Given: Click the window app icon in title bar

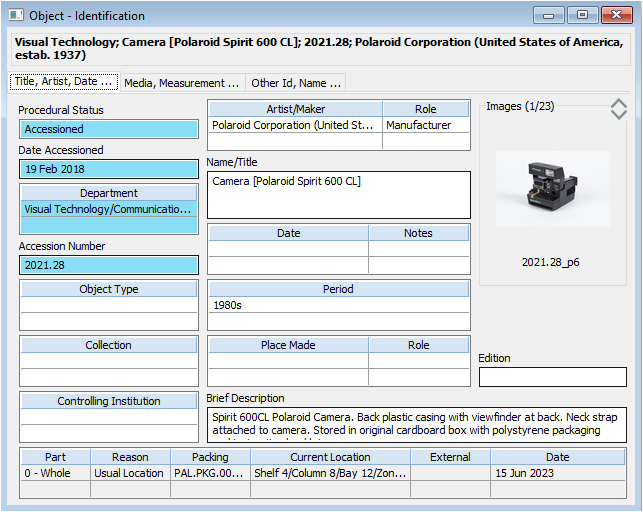Looking at the screenshot, I should pos(16,15).
